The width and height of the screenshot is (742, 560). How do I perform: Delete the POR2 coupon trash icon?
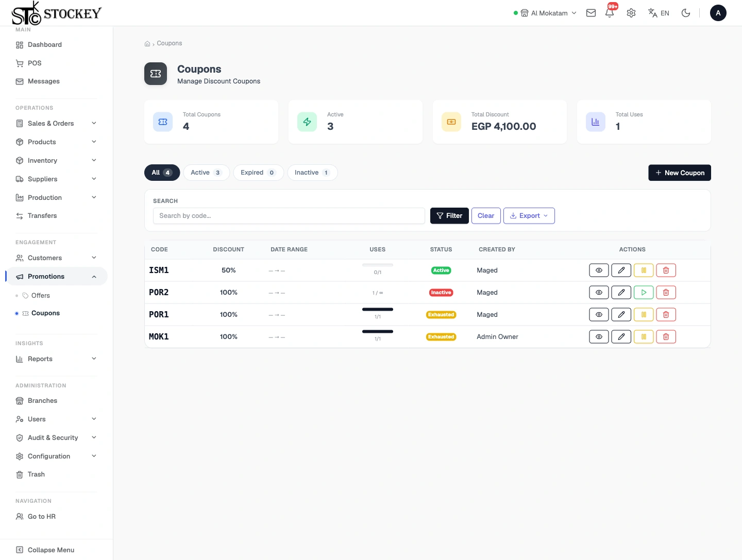666,292
